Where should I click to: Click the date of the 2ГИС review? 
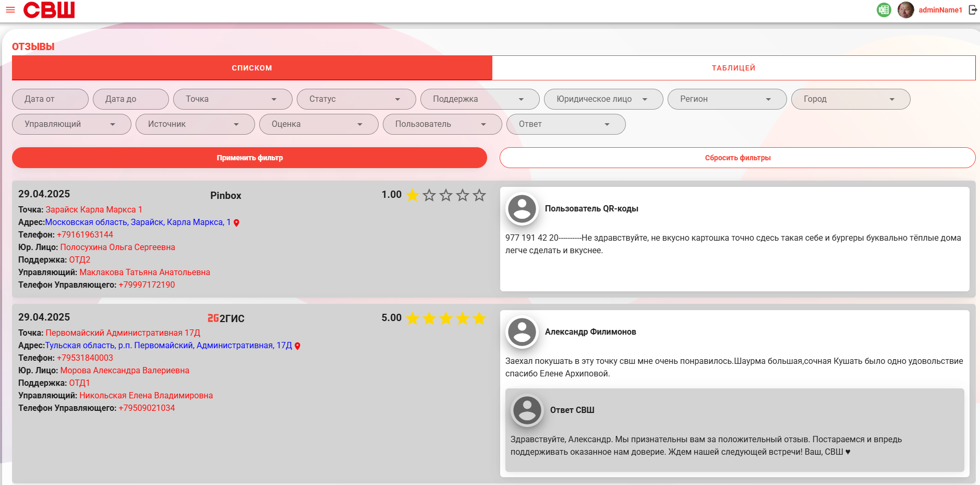click(x=44, y=317)
